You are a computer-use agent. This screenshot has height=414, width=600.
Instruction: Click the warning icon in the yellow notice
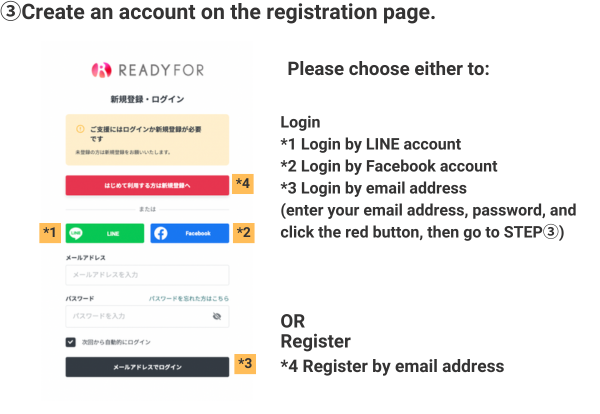coord(80,130)
